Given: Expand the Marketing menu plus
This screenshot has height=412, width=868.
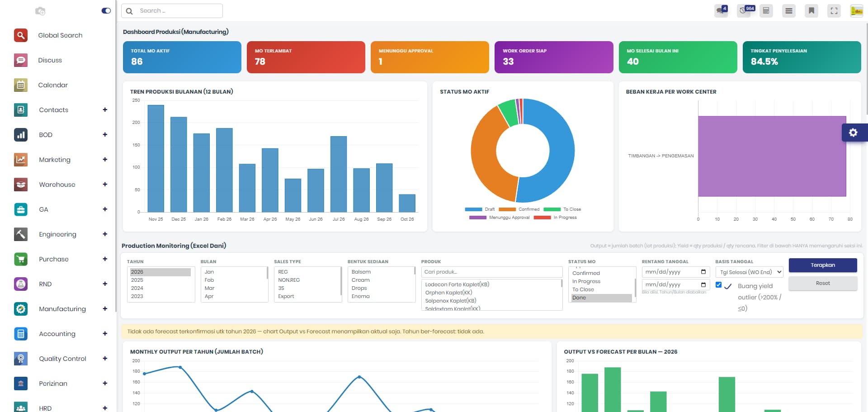Looking at the screenshot, I should pyautogui.click(x=105, y=160).
